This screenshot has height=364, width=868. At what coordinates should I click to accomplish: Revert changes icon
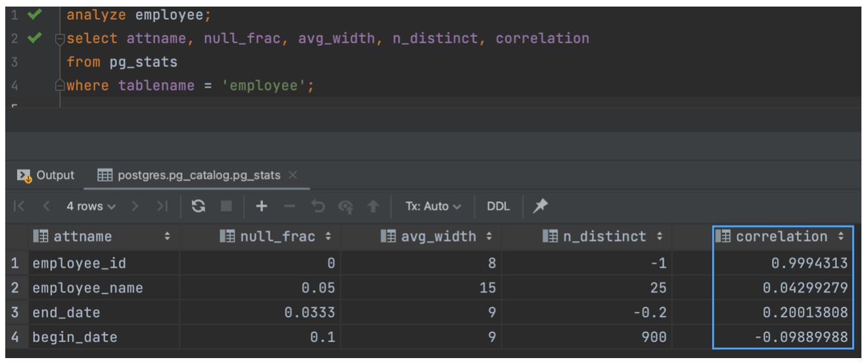coord(318,206)
